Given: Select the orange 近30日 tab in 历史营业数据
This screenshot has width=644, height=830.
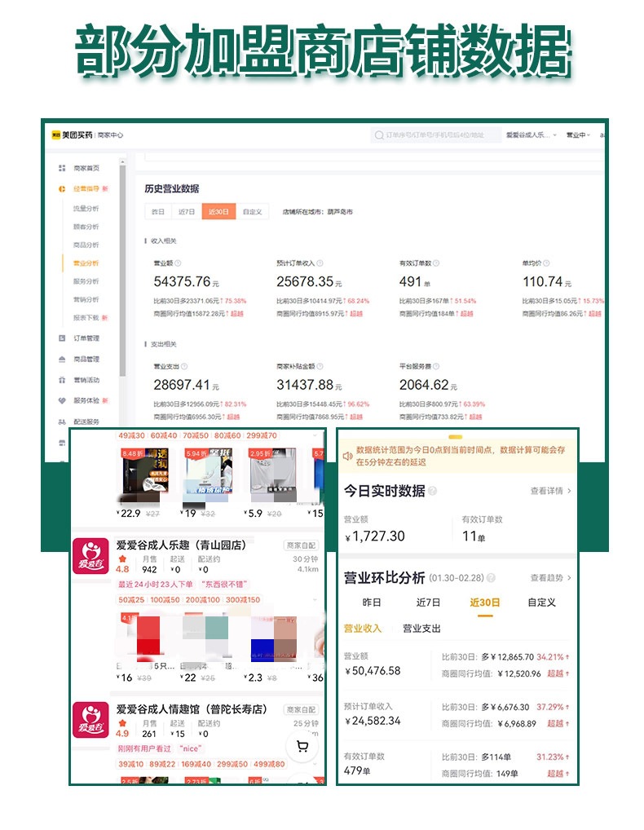Looking at the screenshot, I should 218,212.
